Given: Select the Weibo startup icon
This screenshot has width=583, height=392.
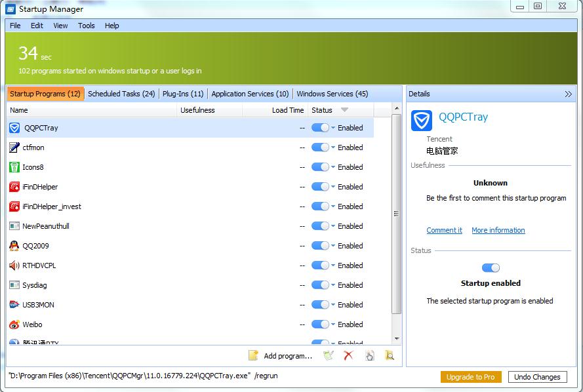Looking at the screenshot, I should 14,324.
